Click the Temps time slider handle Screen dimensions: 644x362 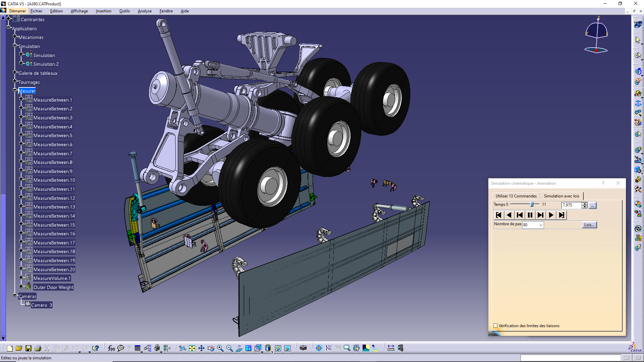532,204
